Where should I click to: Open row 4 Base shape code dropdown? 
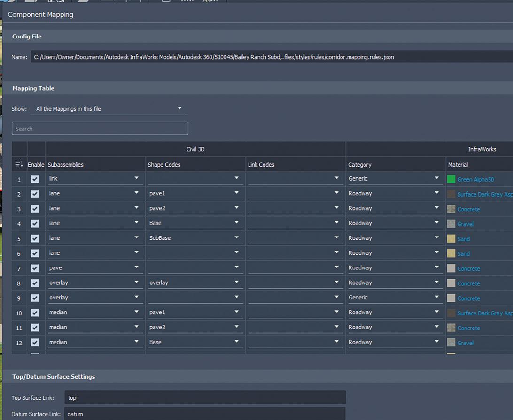point(195,223)
